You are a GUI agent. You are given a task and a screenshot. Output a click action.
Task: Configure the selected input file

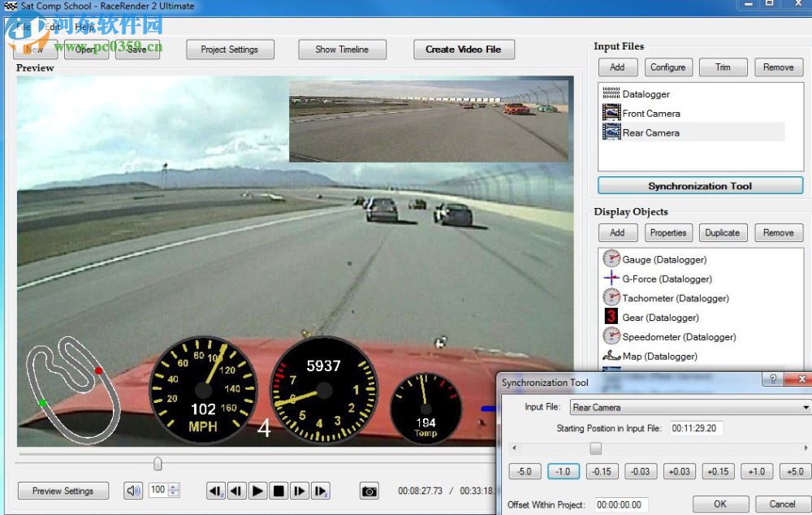(x=668, y=67)
